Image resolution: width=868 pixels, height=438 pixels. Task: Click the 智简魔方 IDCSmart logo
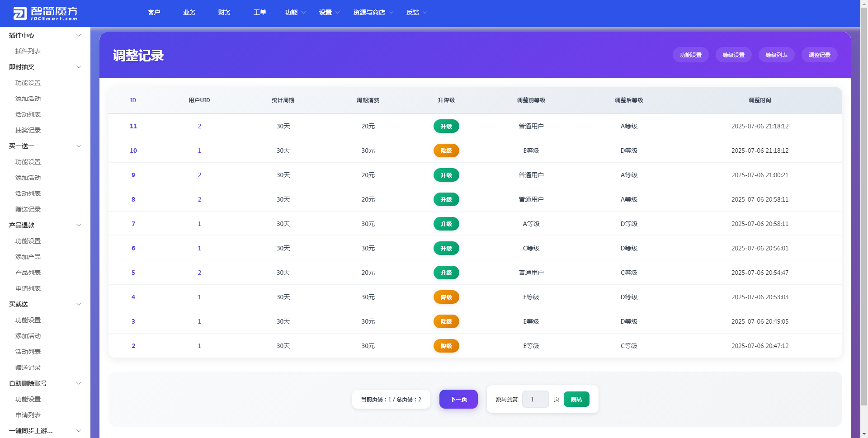[45, 14]
